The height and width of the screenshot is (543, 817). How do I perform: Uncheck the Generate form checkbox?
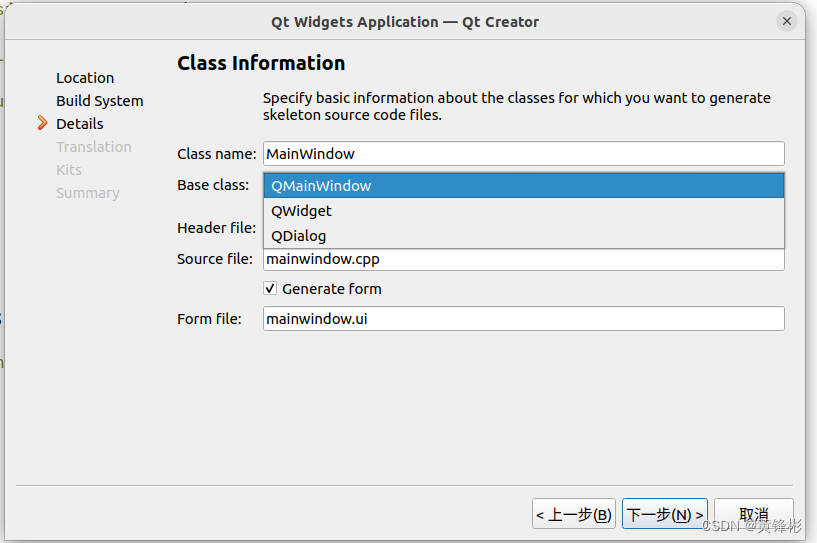(270, 288)
